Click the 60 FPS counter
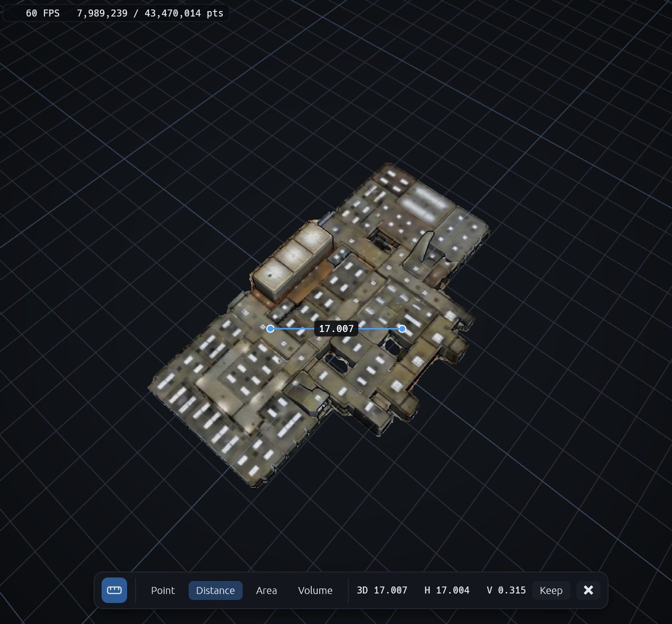The height and width of the screenshot is (624, 672). pos(43,13)
